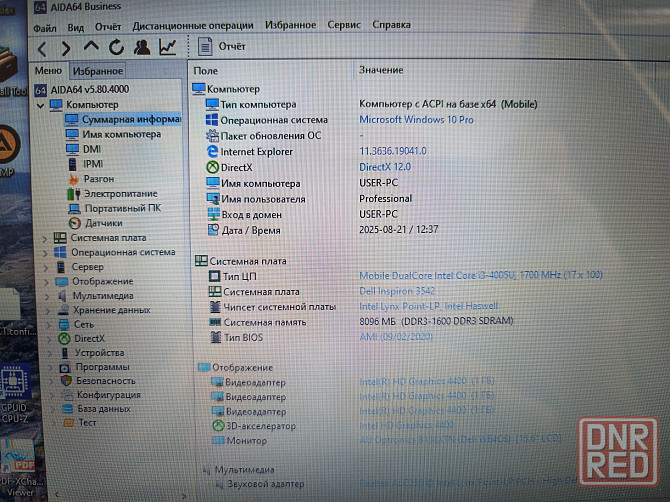Click Операционная система Windows logo icon
This screenshot has width=670, height=502.
pyautogui.click(x=212, y=120)
